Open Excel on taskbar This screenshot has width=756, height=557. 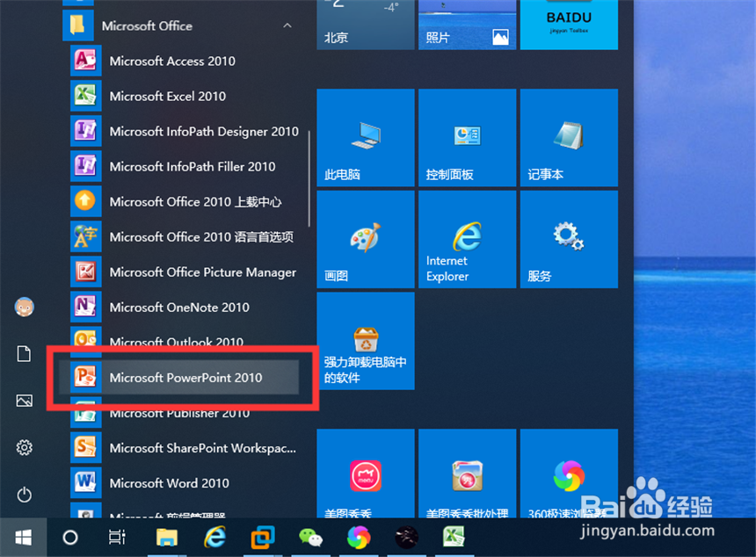pos(454,538)
